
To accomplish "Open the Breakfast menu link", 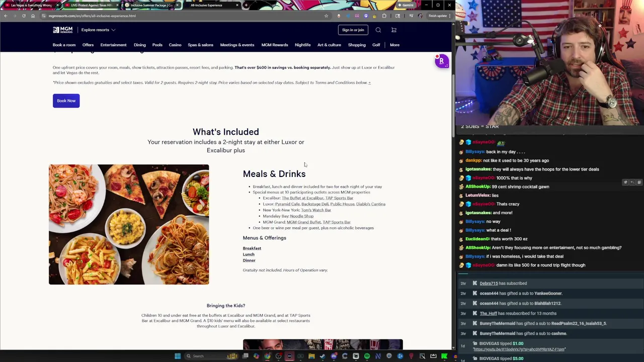I will pos(252,248).
